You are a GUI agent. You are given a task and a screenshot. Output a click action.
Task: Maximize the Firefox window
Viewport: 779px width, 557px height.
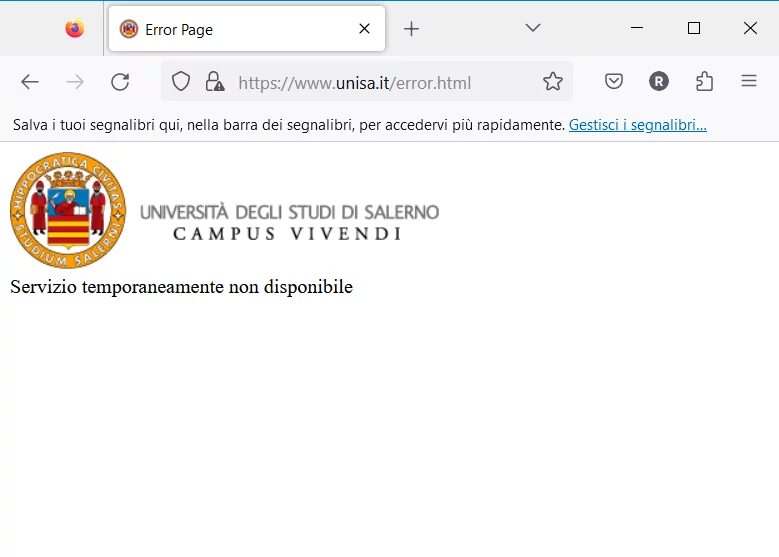(x=694, y=28)
